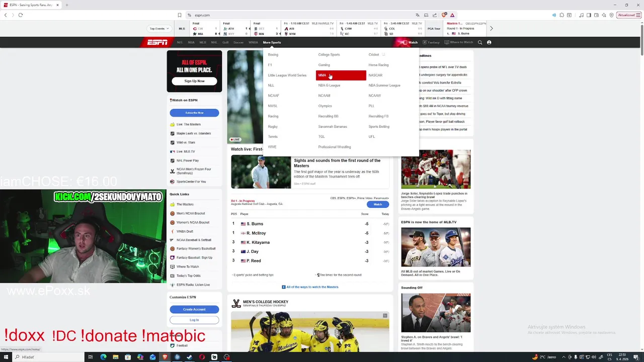The width and height of the screenshot is (644, 362).
Task: Click the Subscribe Now button
Action: click(x=194, y=113)
